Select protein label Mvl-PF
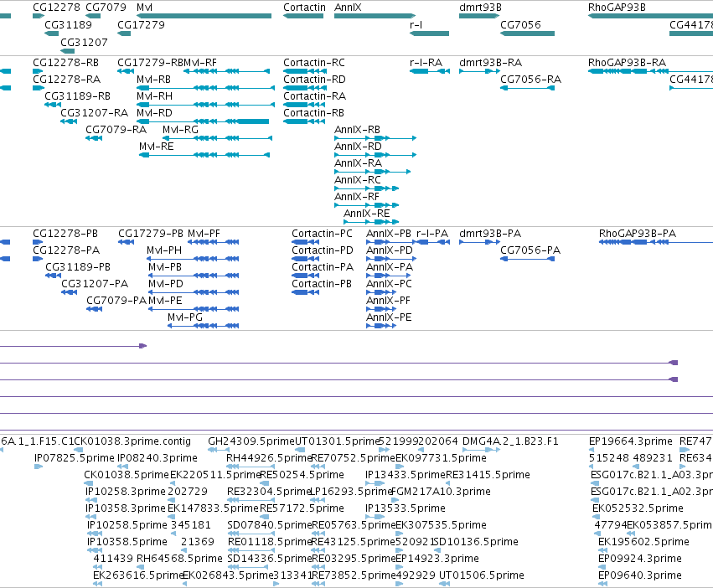 point(204,234)
